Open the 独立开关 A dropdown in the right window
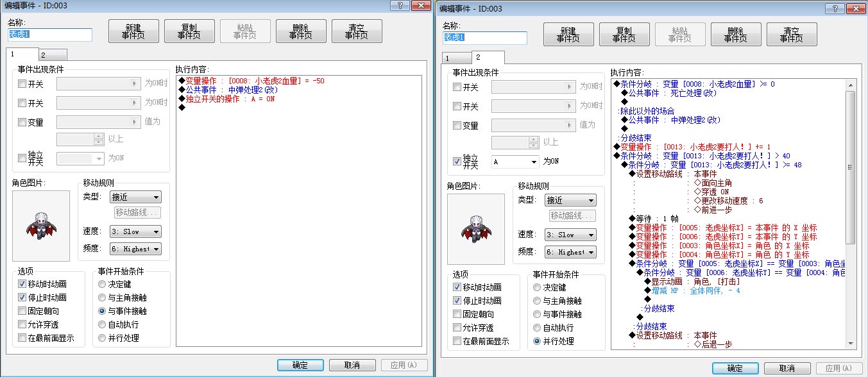868x377 pixels. tap(515, 162)
